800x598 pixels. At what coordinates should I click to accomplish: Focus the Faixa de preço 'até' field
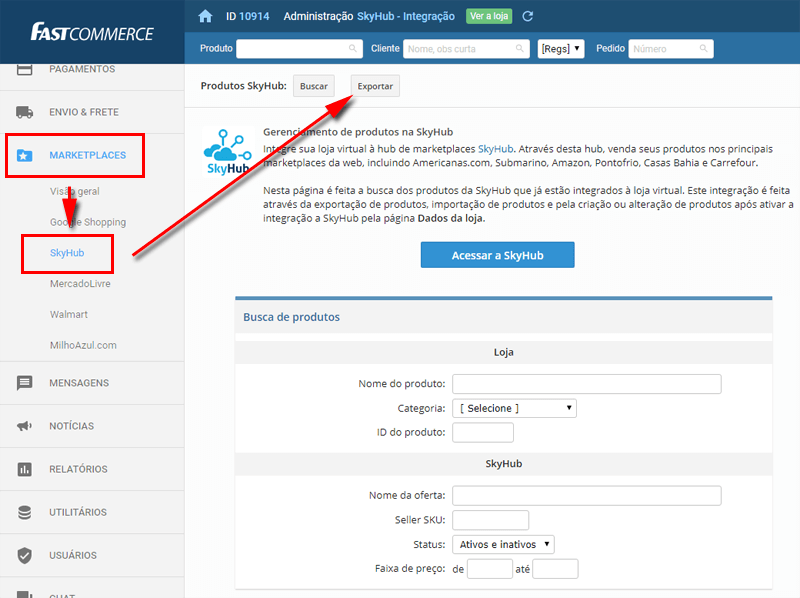click(555, 569)
